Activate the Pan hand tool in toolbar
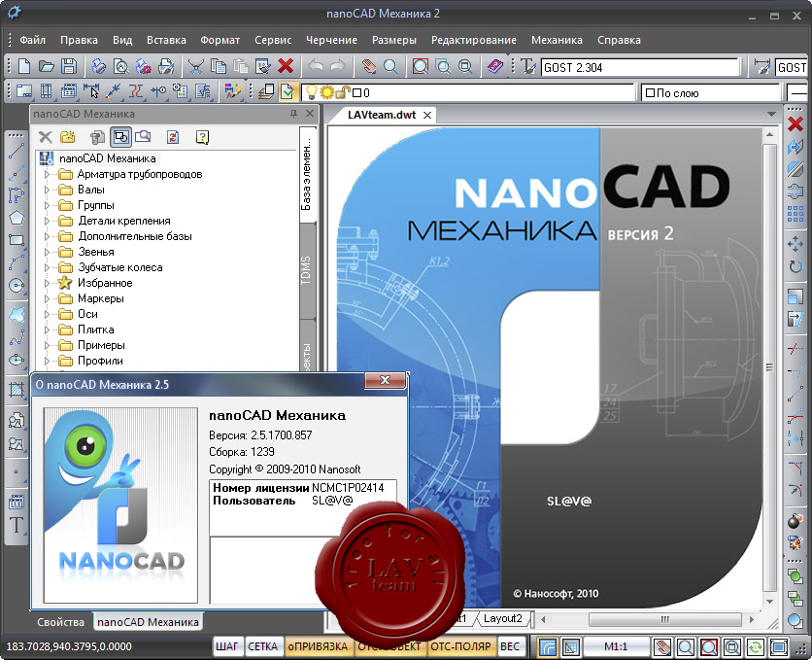The image size is (812, 660). click(368, 66)
